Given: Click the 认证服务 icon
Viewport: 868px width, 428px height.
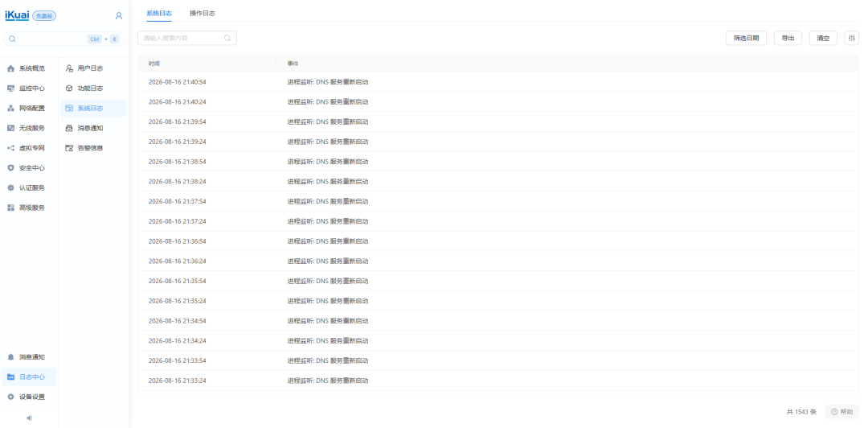Looking at the screenshot, I should pos(10,188).
